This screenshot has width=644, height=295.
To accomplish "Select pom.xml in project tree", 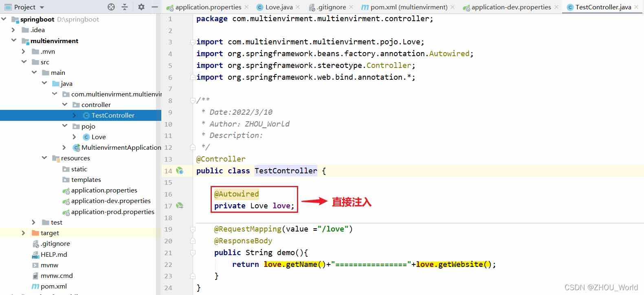I will click(53, 286).
